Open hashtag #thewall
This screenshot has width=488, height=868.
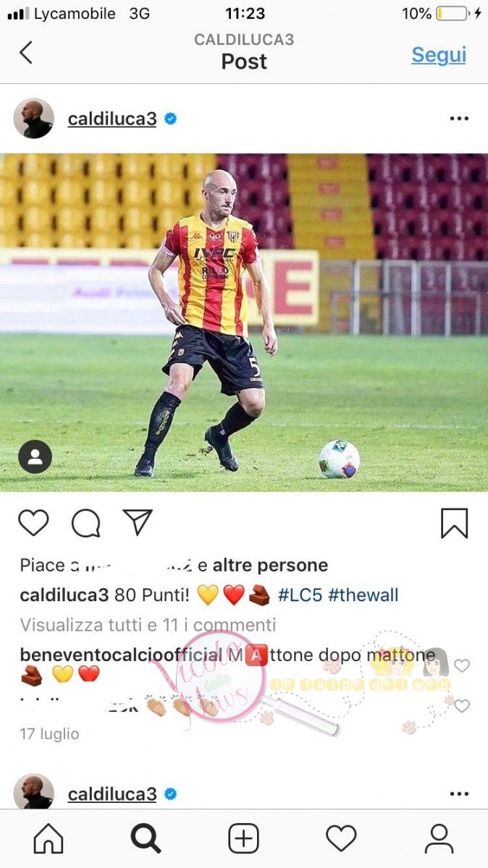click(363, 595)
